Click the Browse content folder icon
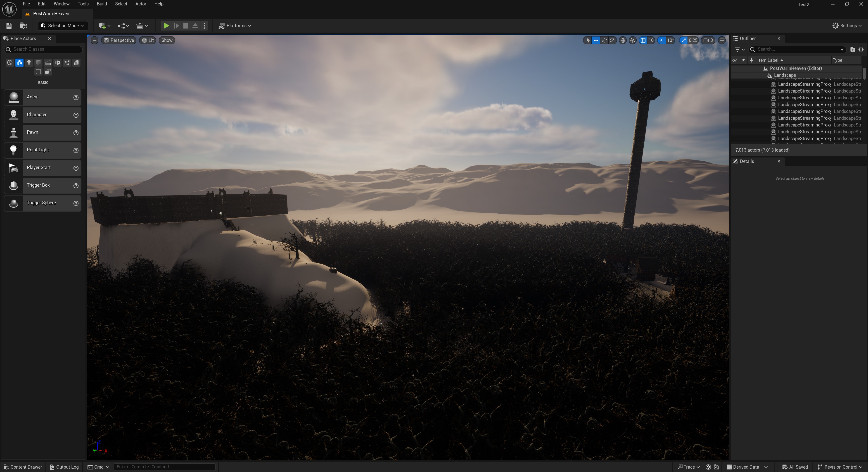This screenshot has height=472, width=868. point(24,26)
